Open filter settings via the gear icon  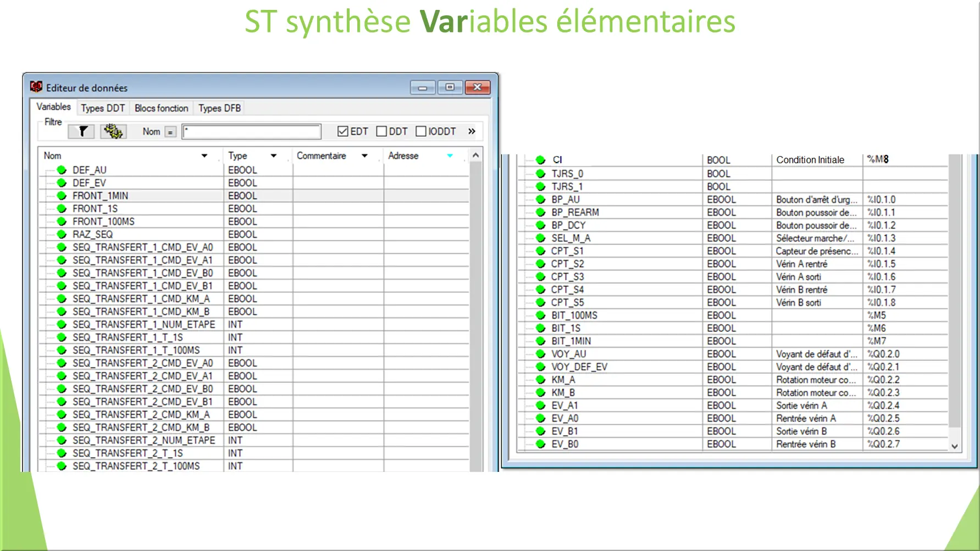113,131
